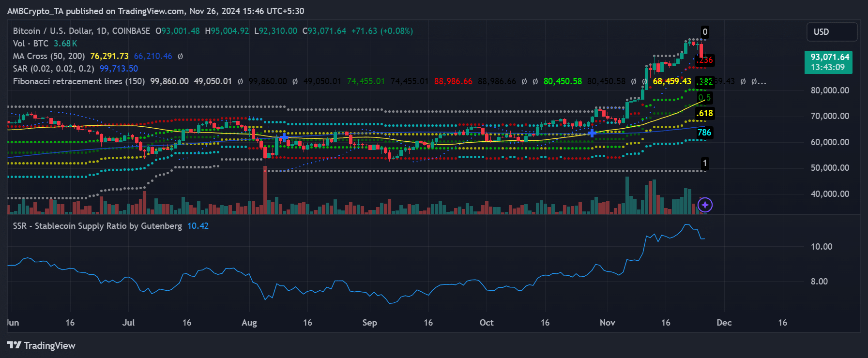The width and height of the screenshot is (868, 358).
Task: Click the purple sparkle icon near volume bars
Action: tap(705, 205)
